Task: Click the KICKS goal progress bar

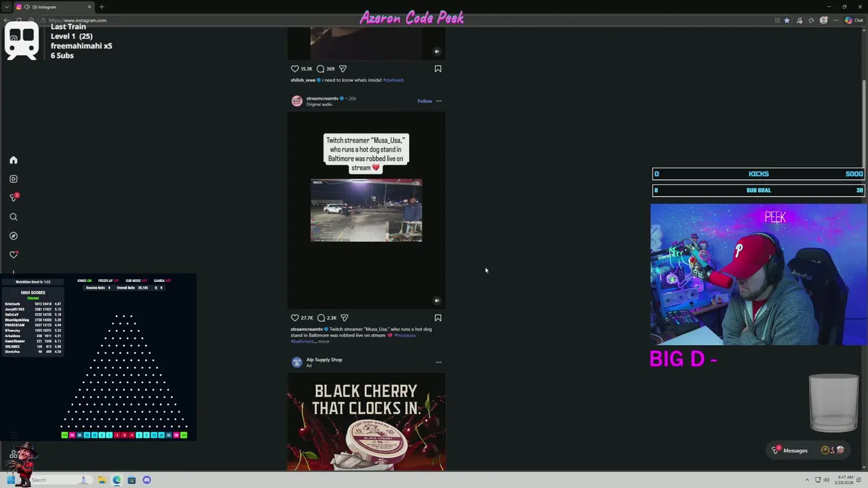Action: point(758,174)
